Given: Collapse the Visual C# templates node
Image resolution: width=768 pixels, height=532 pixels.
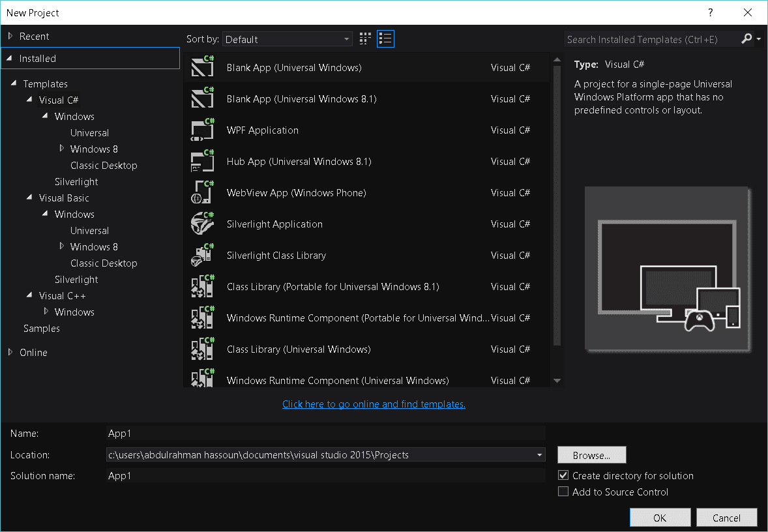Looking at the screenshot, I should pyautogui.click(x=29, y=100).
